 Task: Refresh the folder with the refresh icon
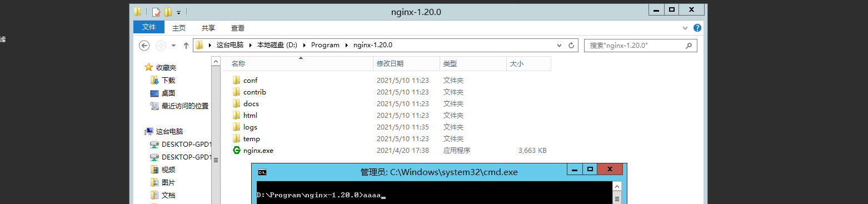(571, 45)
